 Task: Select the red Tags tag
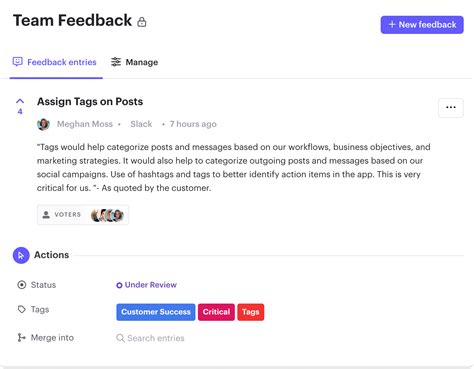click(251, 312)
